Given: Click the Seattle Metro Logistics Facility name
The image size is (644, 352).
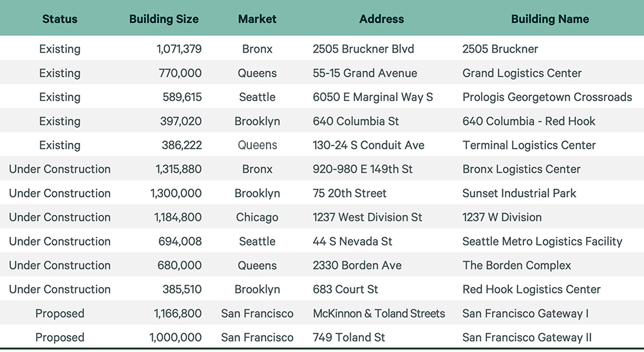Looking at the screenshot, I should pyautogui.click(x=542, y=241).
